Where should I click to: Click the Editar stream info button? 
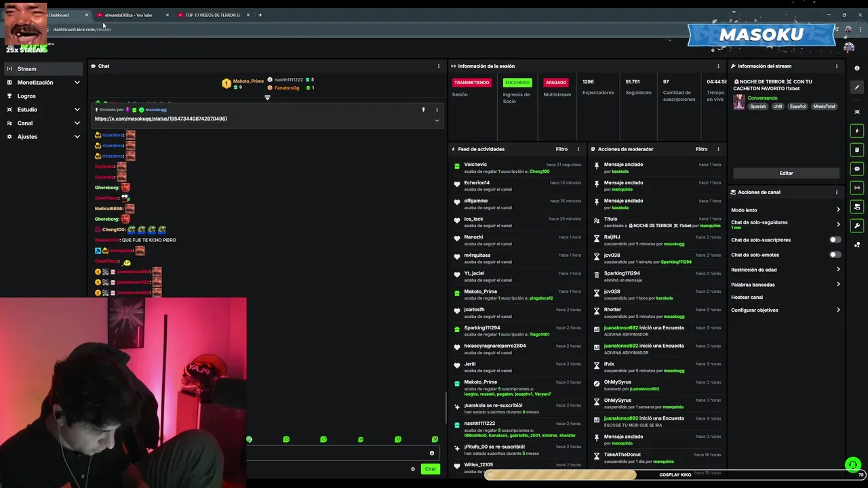click(x=786, y=173)
